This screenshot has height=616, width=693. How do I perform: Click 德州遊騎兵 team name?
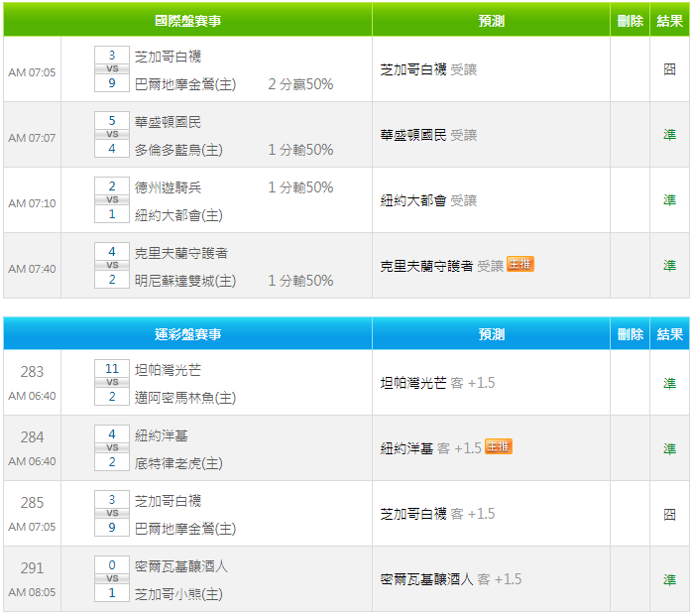point(168,187)
